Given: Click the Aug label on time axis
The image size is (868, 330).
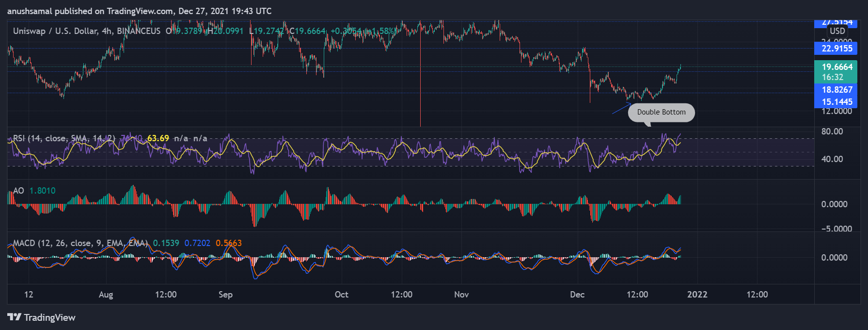Looking at the screenshot, I should coord(106,295).
